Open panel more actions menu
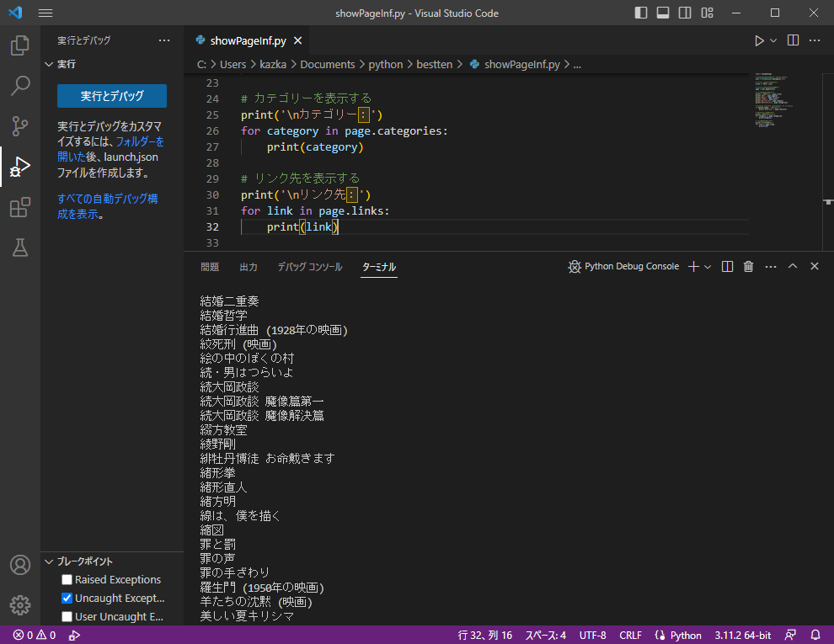 771,266
